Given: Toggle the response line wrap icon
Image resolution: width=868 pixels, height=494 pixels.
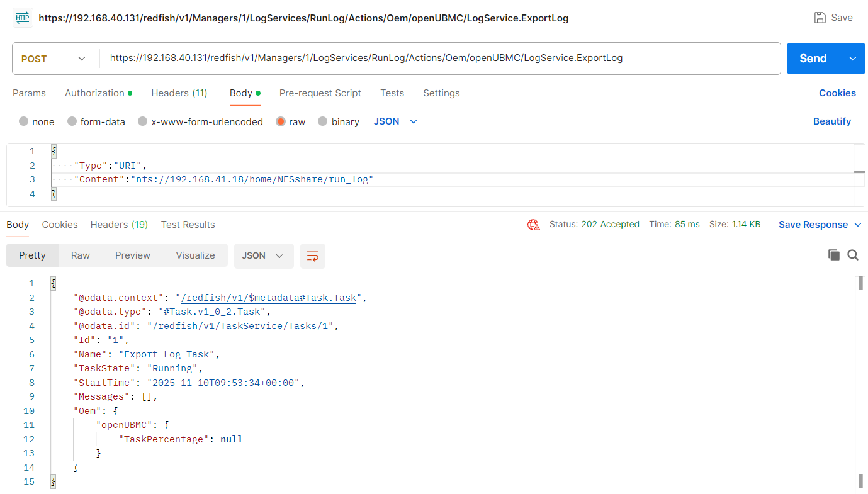Looking at the screenshot, I should pyautogui.click(x=313, y=256).
